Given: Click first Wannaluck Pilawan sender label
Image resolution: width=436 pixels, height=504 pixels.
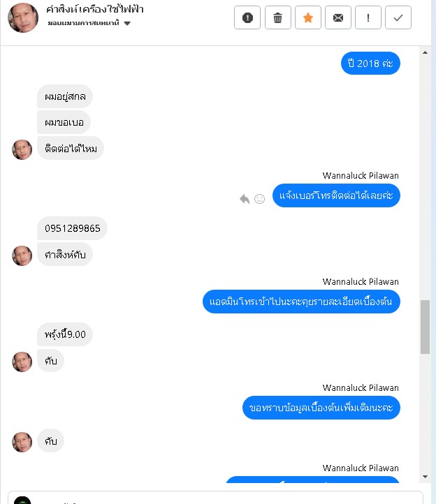Looking at the screenshot, I should [x=361, y=175].
